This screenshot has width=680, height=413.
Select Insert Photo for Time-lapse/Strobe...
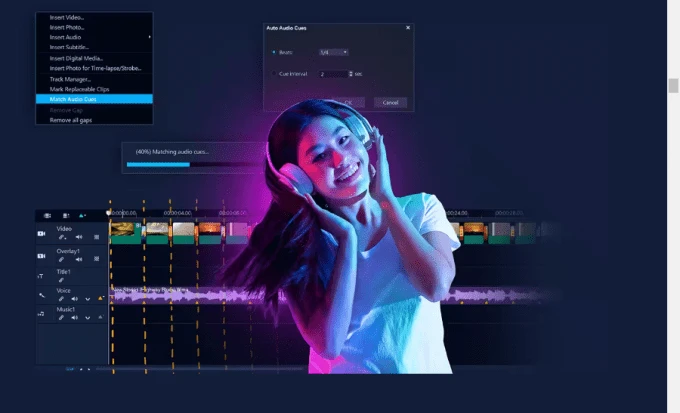click(94, 68)
